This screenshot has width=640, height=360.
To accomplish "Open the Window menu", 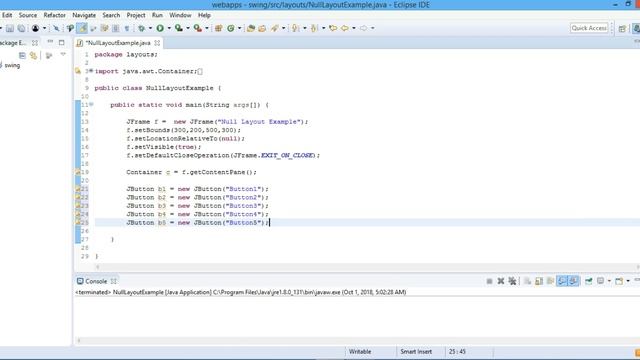I will 180,15.
